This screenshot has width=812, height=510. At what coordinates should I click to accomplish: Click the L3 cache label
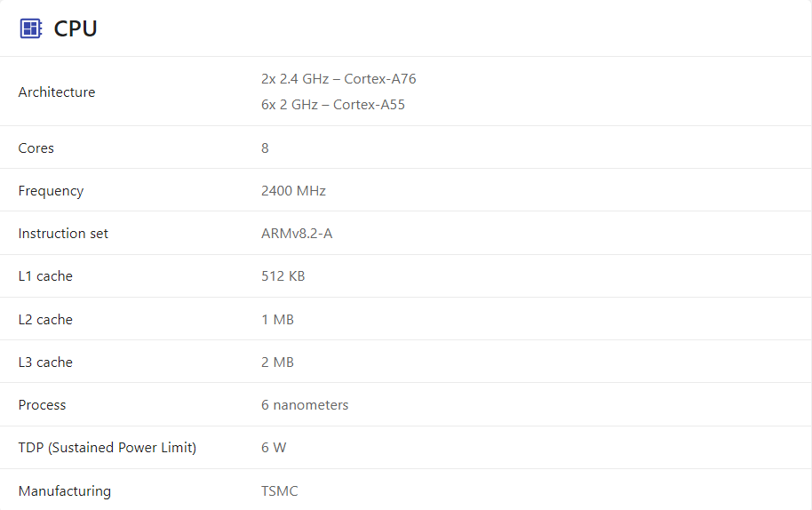coord(45,363)
